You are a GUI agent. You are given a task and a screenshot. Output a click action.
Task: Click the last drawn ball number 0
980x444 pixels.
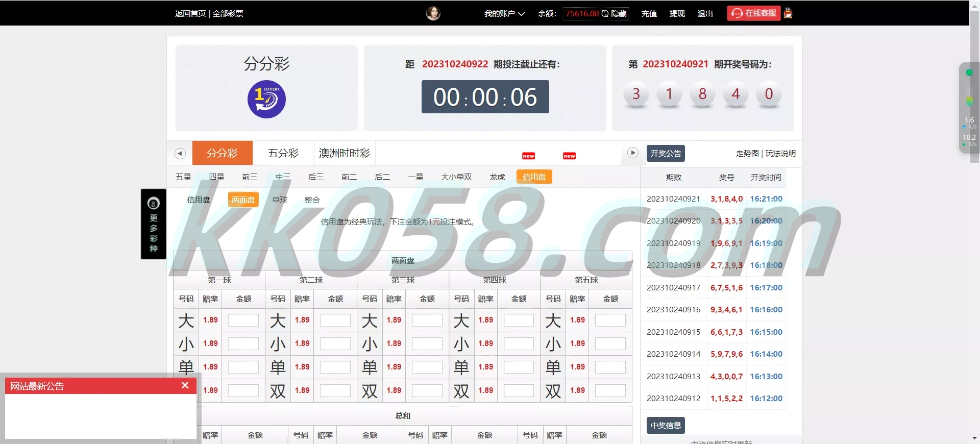pos(769,94)
